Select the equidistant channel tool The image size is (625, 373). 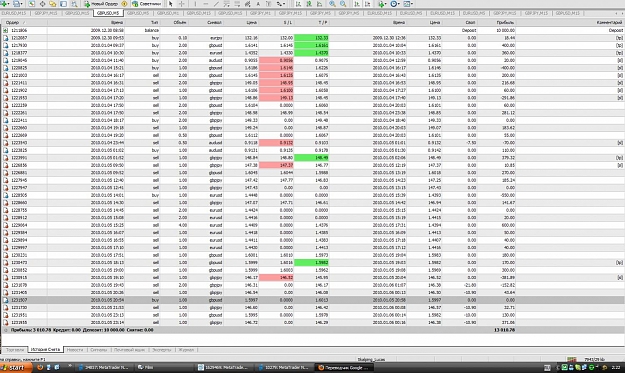click(226, 4)
